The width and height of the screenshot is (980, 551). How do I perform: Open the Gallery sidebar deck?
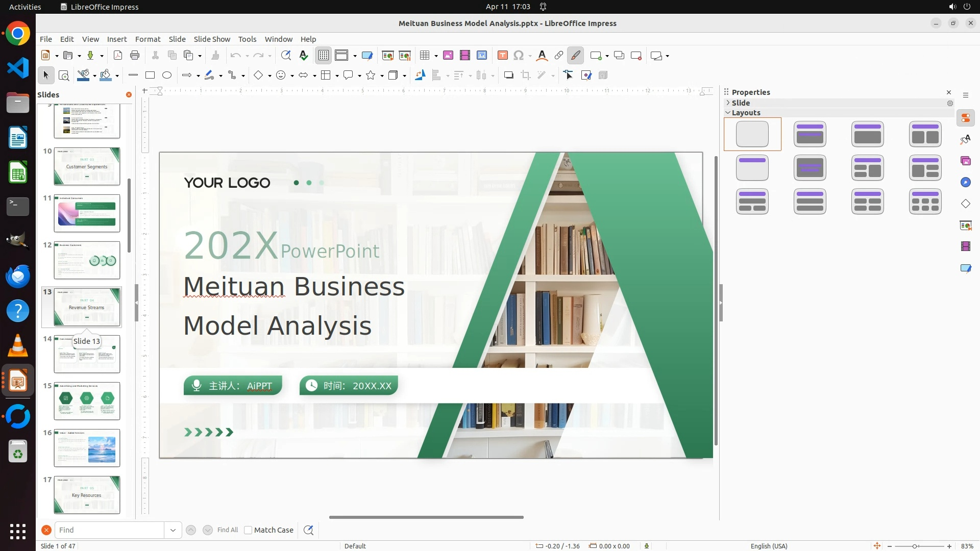pyautogui.click(x=966, y=161)
